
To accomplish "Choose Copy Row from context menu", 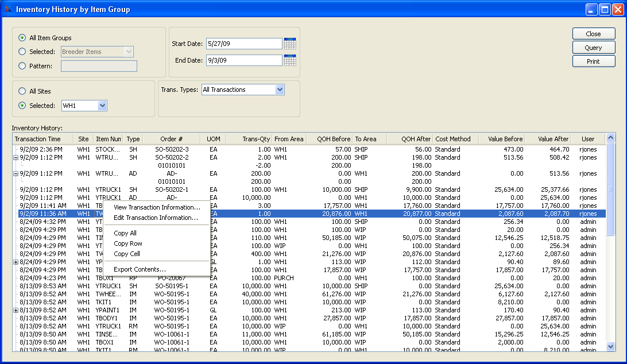I will (x=128, y=243).
